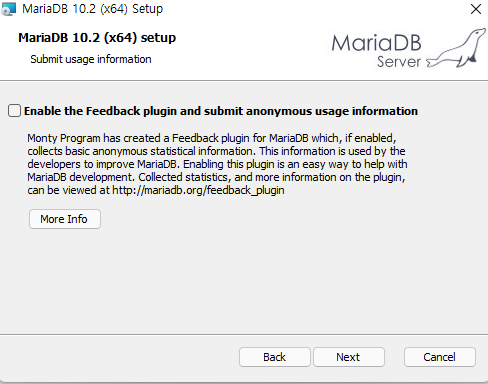488x384 pixels.
Task: Open More Info about feedback plugin
Action: point(65,219)
